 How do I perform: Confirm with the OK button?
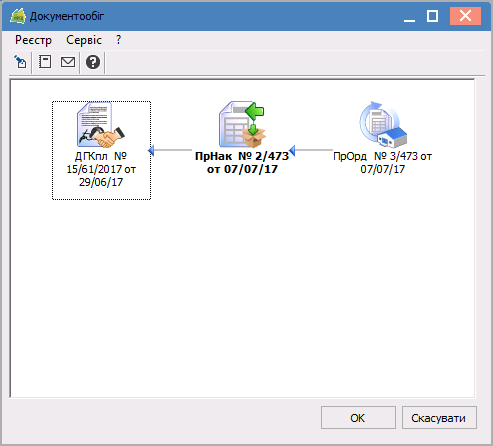pyautogui.click(x=358, y=418)
